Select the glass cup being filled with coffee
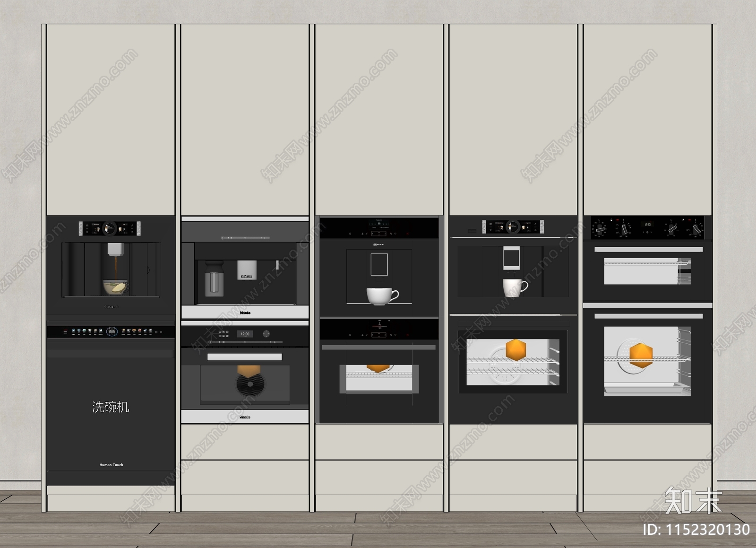The height and width of the screenshot is (548, 756). coord(116,287)
